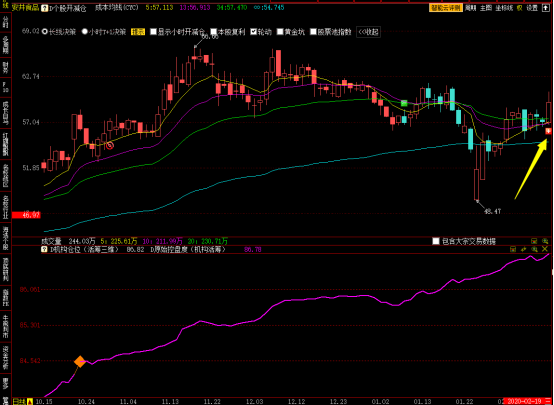The image size is (554, 405).
Task: Click the edit pencil icon in the D机构仓位 panel
Action: pos(524,250)
